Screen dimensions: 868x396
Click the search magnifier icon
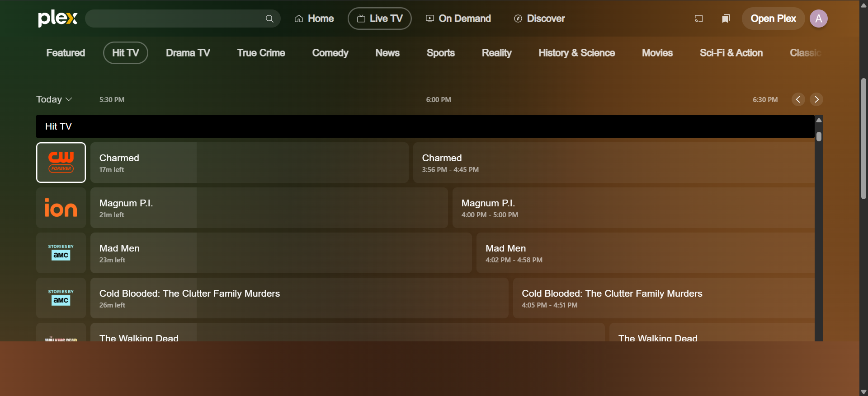(269, 19)
